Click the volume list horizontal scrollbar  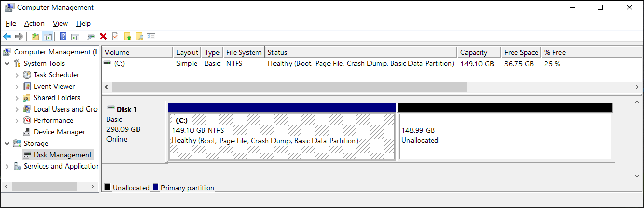point(289,87)
